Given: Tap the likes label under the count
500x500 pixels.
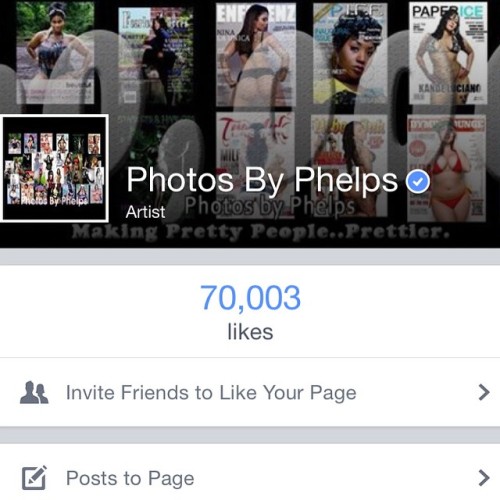Looking at the screenshot, I should click(x=250, y=332).
